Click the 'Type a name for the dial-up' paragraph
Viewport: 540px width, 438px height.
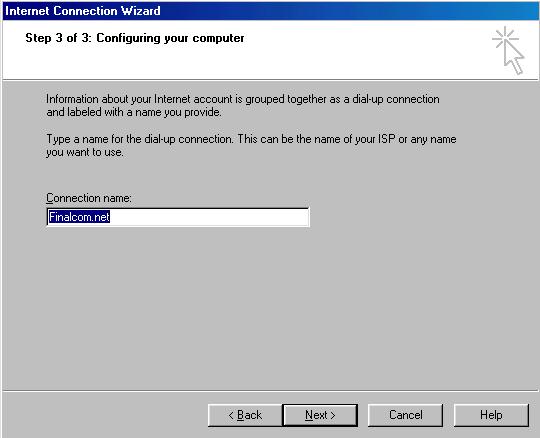point(251,145)
